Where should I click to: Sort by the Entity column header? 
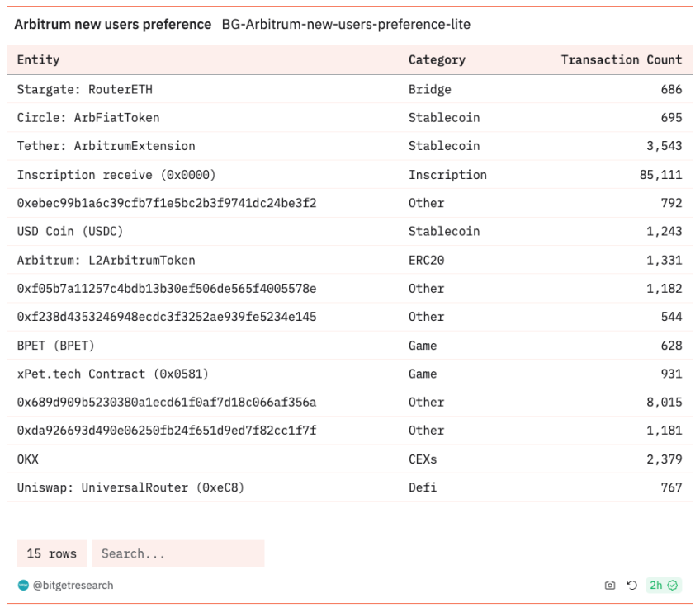(39, 59)
